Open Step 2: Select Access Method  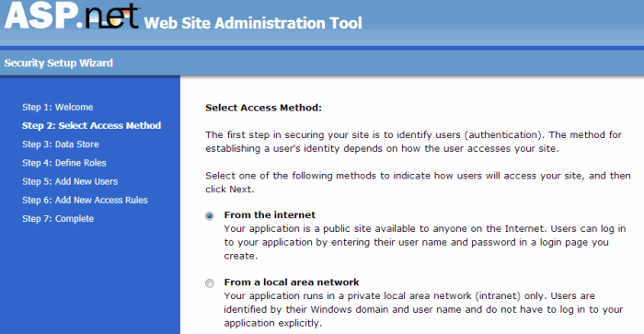pyautogui.click(x=91, y=126)
